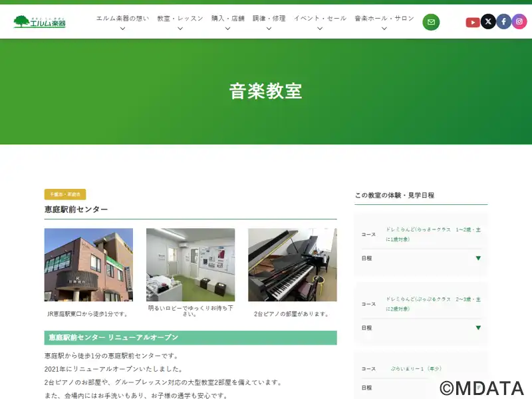Click the line 恵庭駅から徒歩1分の恵庭駅前センターです。
This screenshot has width=532, height=399.
(112, 356)
